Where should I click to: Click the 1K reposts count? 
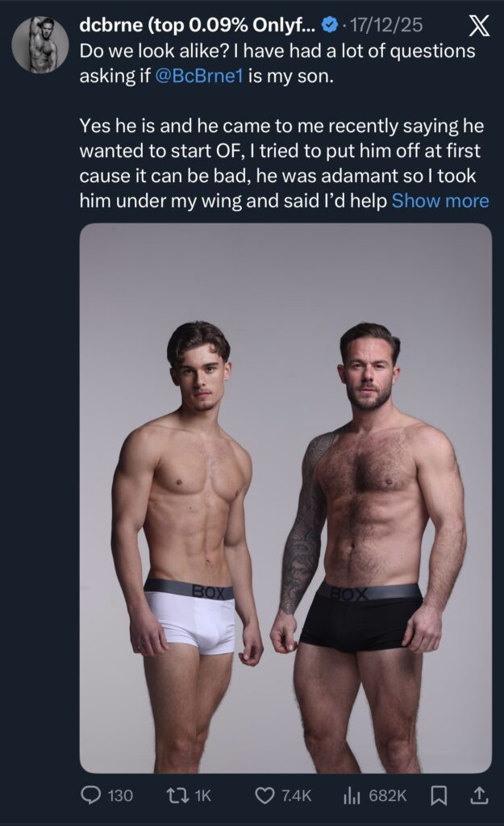pos(202,795)
